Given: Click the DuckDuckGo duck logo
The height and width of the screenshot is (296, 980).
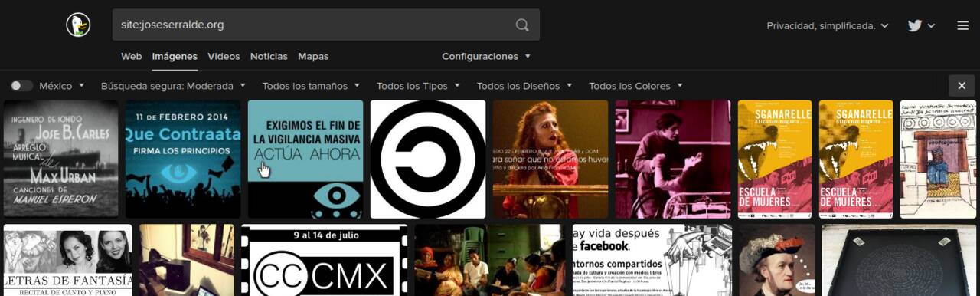Looking at the screenshot, I should click(x=77, y=25).
